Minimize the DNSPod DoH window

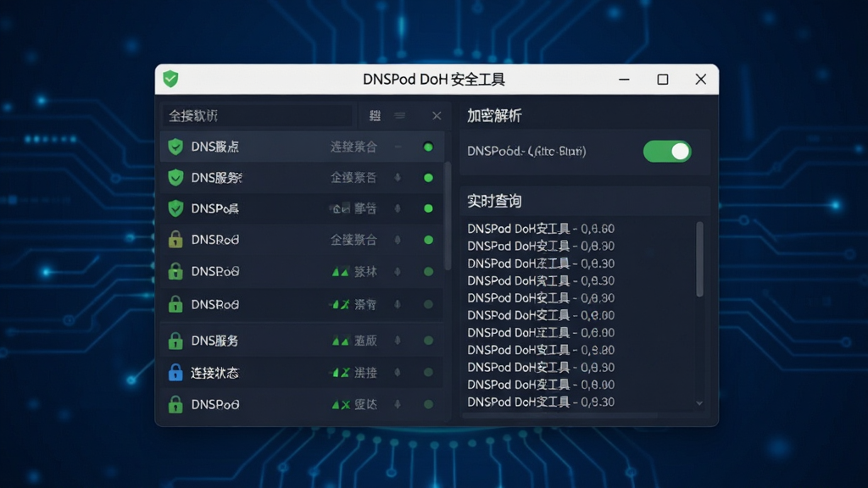pyautogui.click(x=624, y=79)
